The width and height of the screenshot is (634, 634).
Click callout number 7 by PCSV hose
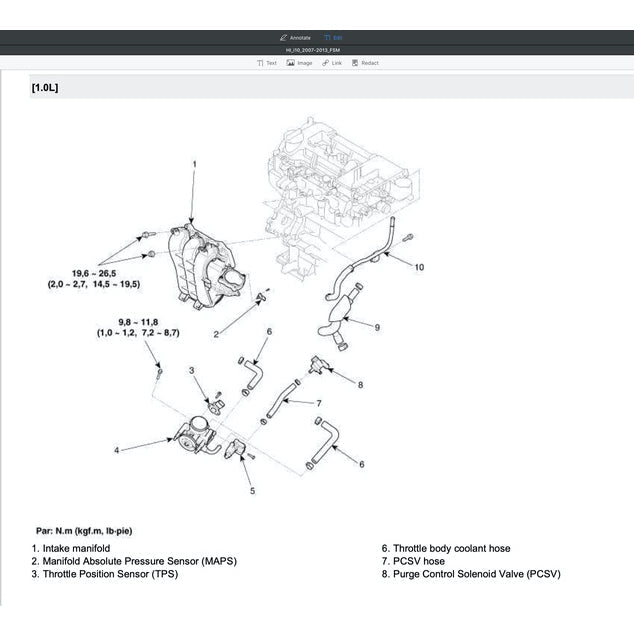pyautogui.click(x=318, y=403)
